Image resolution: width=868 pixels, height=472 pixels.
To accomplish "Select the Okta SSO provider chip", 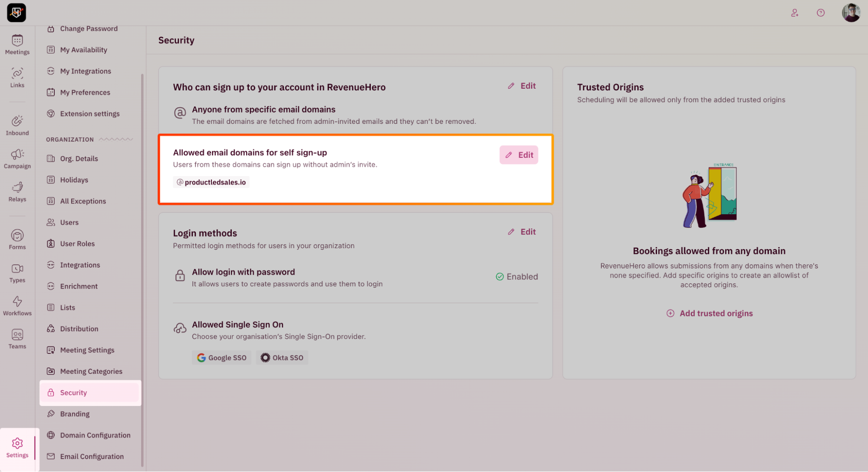I will (282, 358).
